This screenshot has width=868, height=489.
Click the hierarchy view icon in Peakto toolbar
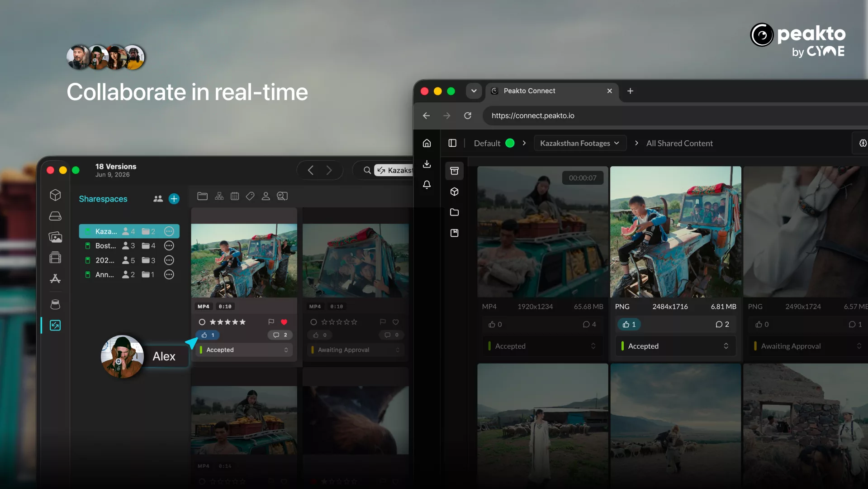[219, 196]
